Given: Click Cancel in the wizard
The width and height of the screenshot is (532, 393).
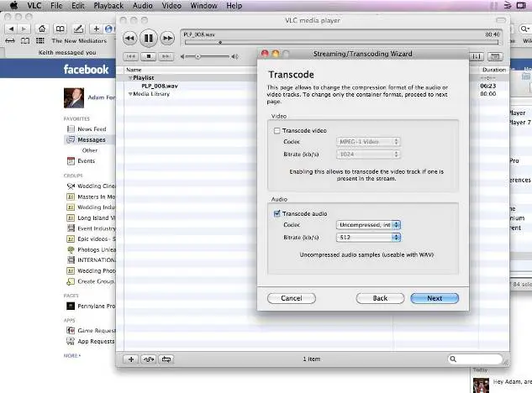Looking at the screenshot, I should pos(292,298).
